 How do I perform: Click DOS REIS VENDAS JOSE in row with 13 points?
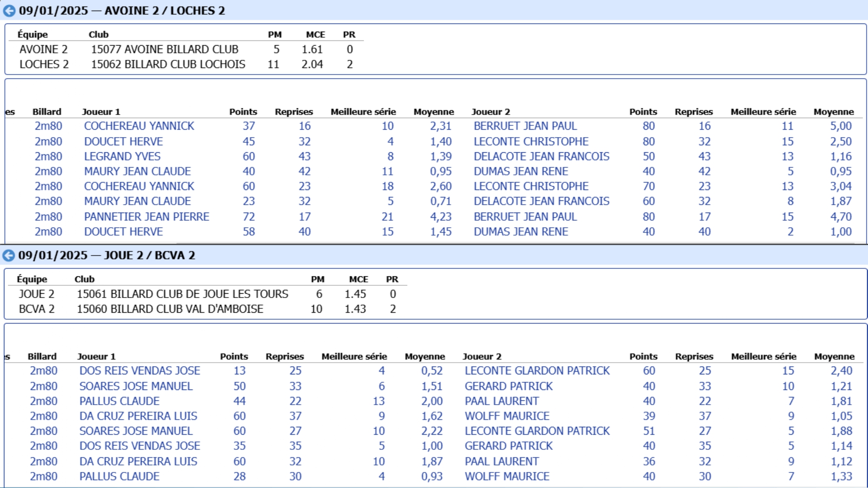[x=139, y=371]
